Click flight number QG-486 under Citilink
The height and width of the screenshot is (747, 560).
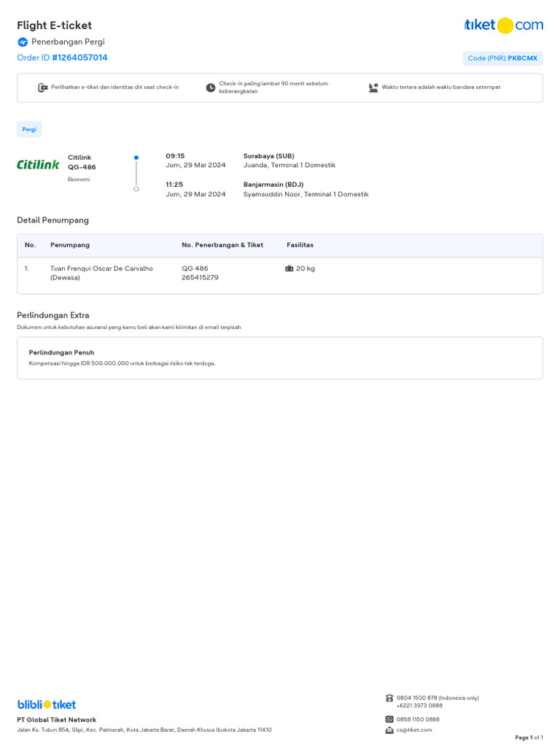(82, 167)
